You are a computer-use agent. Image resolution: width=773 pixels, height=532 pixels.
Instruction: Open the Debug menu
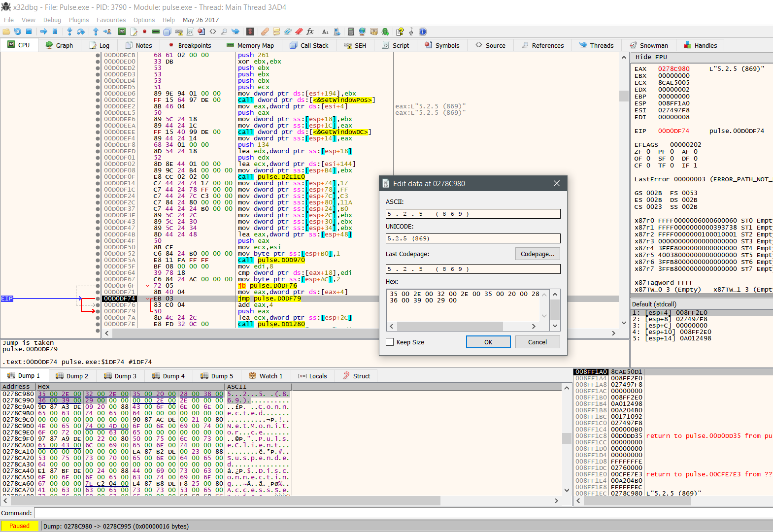52,20
